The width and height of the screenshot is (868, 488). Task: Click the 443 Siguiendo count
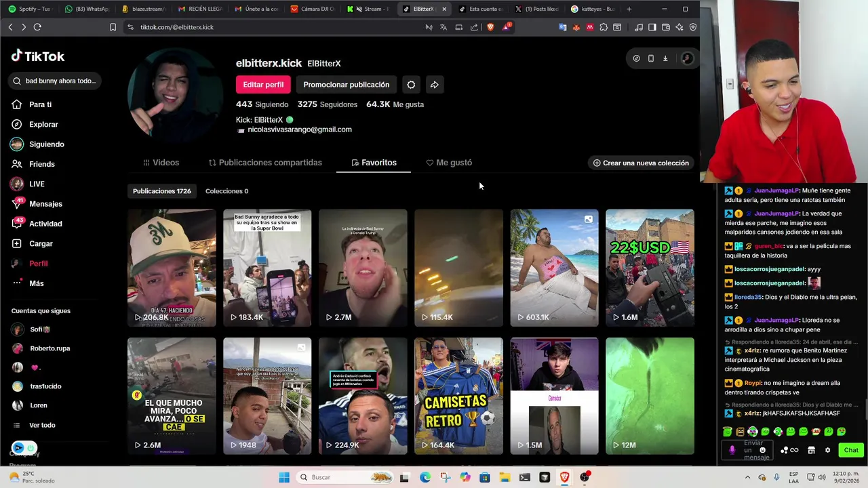[262, 104]
